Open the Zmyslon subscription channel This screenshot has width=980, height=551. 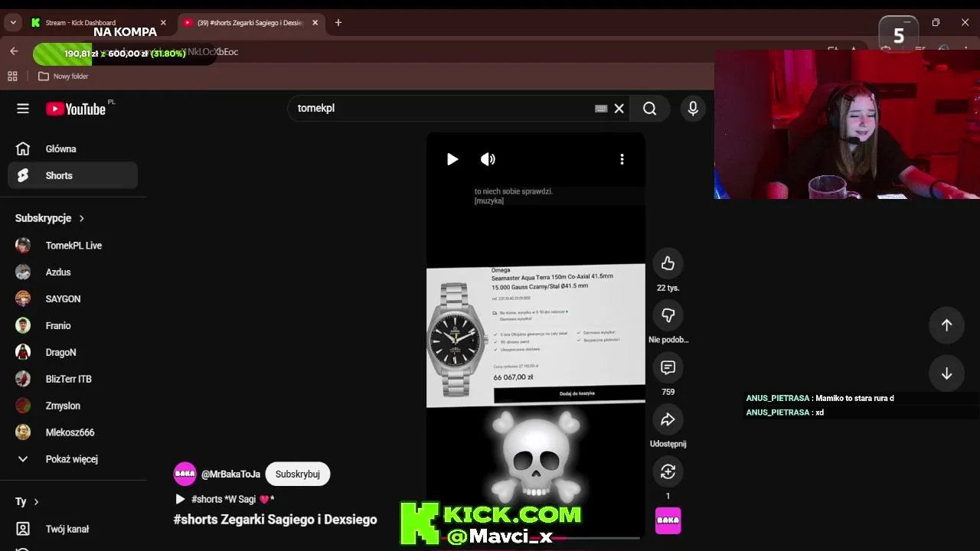(73, 406)
